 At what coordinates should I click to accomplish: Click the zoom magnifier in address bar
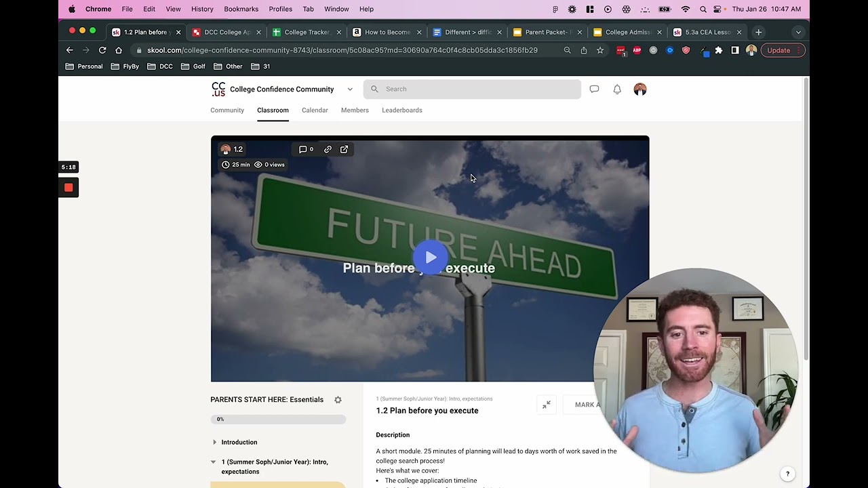[x=567, y=50]
